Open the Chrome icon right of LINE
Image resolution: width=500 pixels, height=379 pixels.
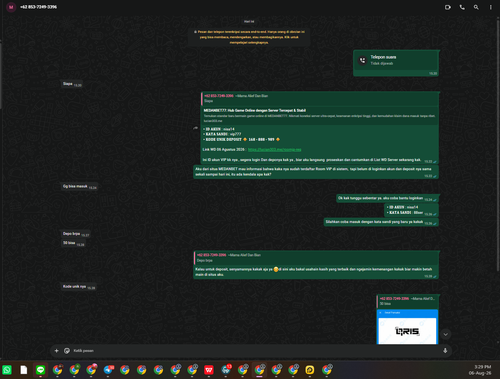click(x=57, y=370)
